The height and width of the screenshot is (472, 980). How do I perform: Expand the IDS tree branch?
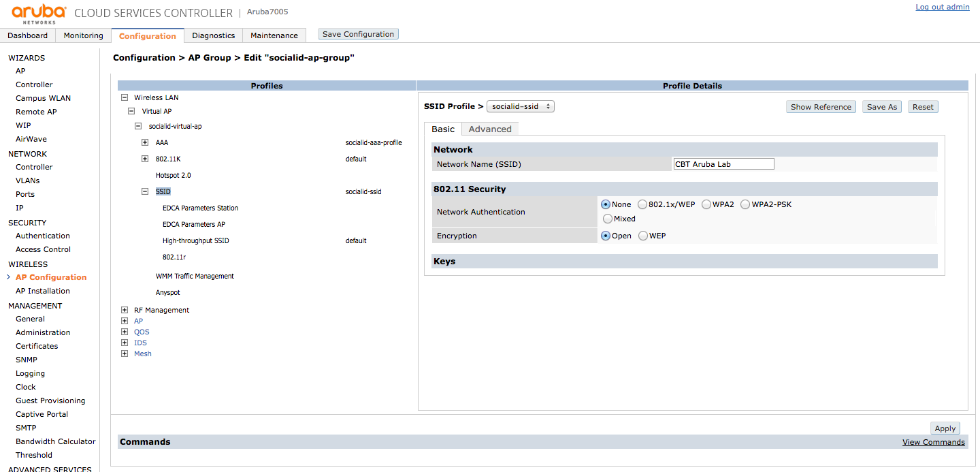[x=125, y=343]
